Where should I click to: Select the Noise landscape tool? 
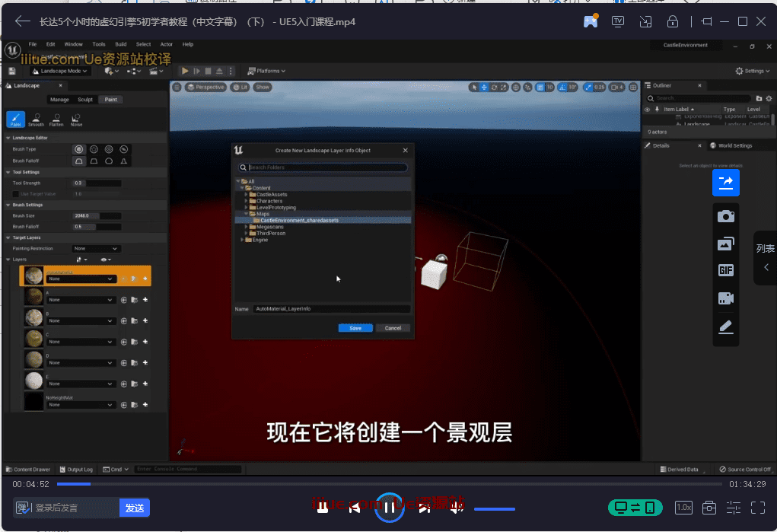[76, 119]
